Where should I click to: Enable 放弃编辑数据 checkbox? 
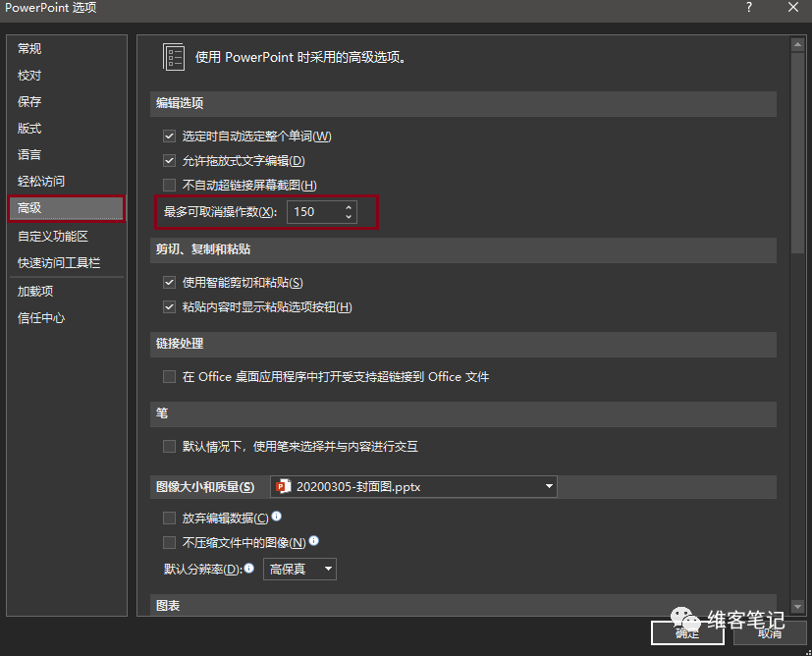pos(169,518)
